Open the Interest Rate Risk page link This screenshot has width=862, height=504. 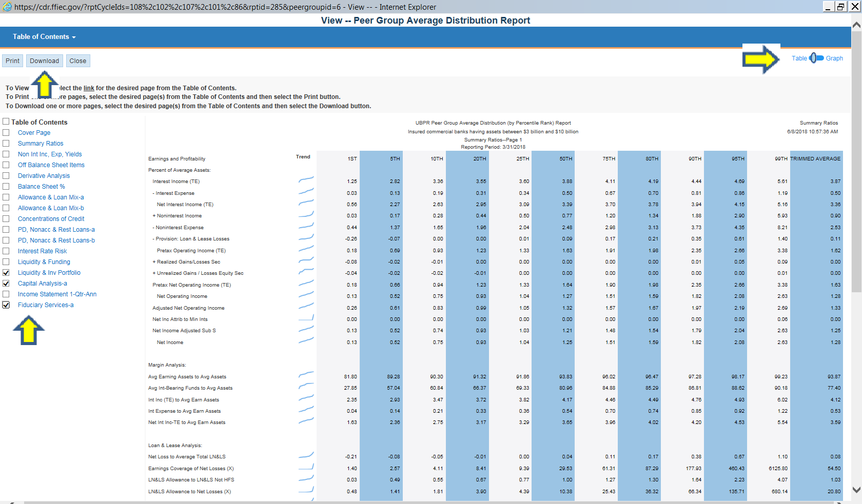pyautogui.click(x=42, y=251)
